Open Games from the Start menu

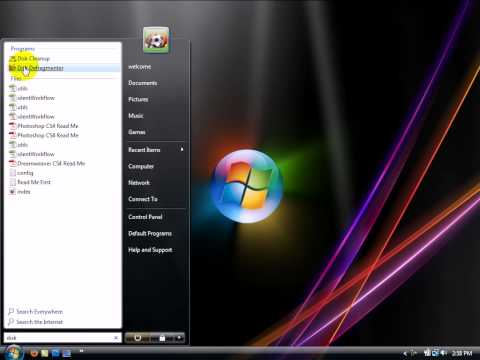tap(137, 132)
